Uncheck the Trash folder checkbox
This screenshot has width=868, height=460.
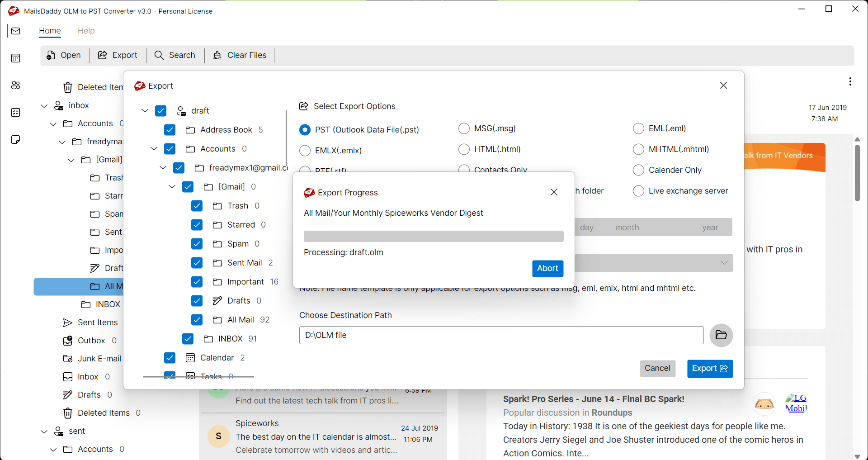coord(197,206)
